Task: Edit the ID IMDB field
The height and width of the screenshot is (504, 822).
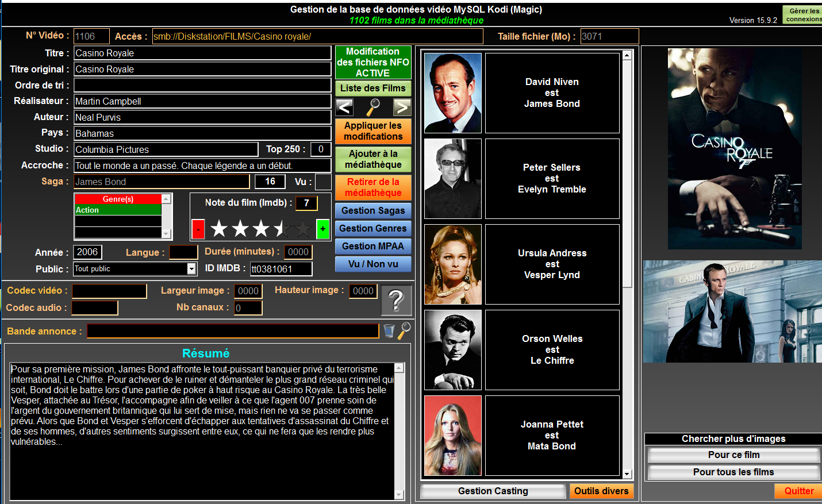Action: coord(281,269)
